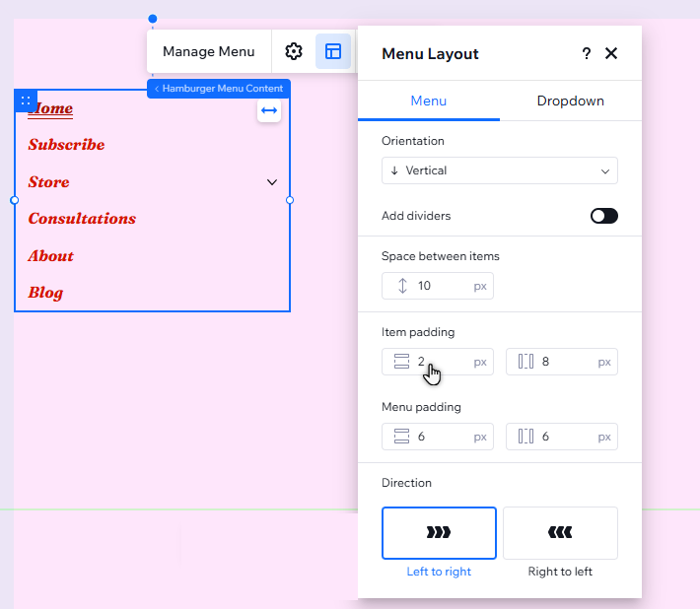The width and height of the screenshot is (700, 609).
Task: Go back via Hamburger Menu Content breadcrumb
Action: coord(219,89)
